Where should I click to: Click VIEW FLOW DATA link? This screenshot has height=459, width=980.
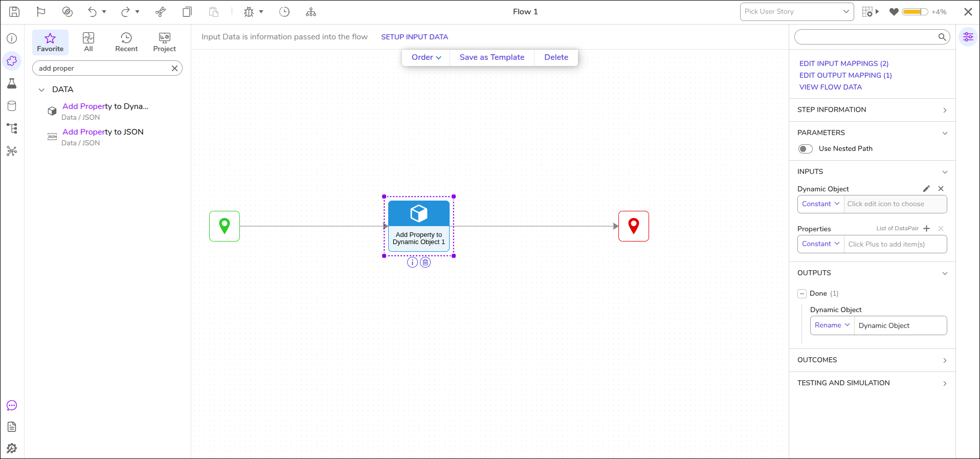pos(831,87)
